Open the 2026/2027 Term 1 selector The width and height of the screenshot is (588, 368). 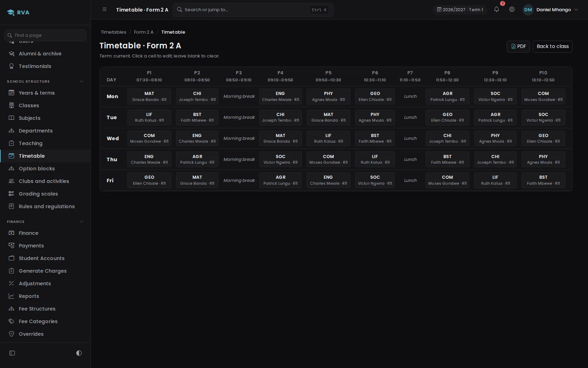460,9
